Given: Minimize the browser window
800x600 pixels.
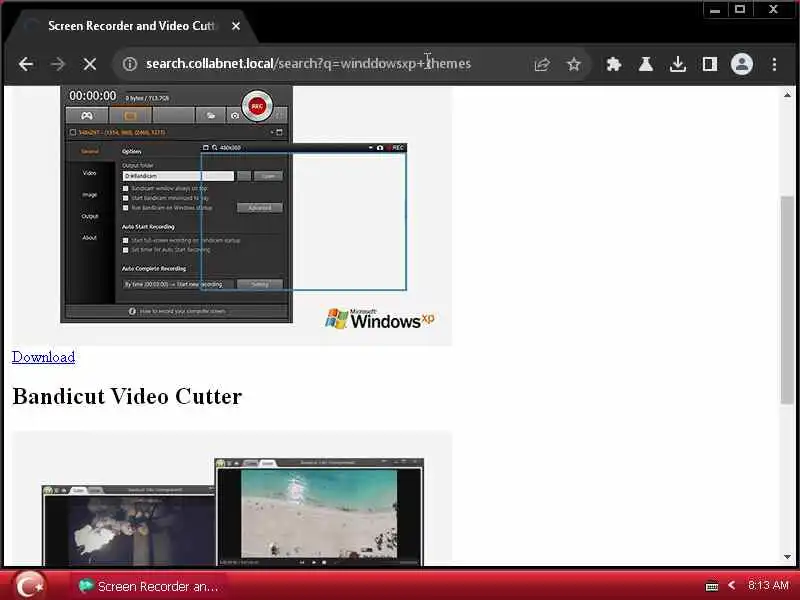Looking at the screenshot, I should (x=715, y=10).
